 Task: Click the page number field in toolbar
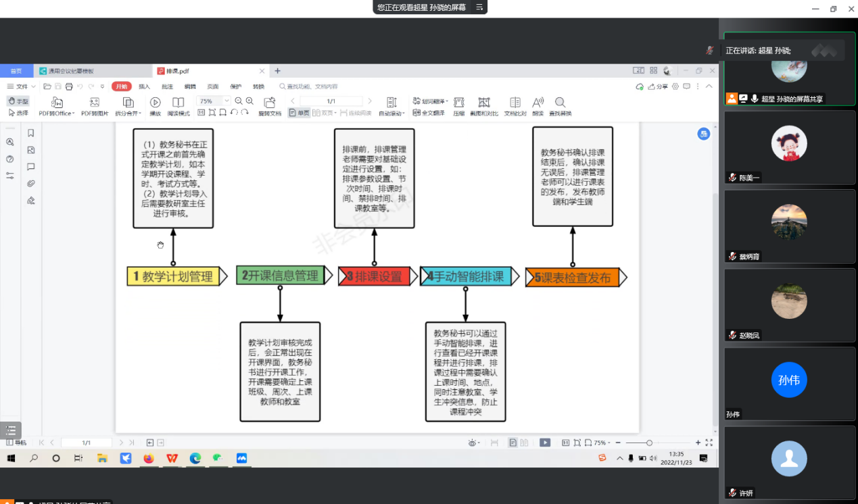coord(331,101)
